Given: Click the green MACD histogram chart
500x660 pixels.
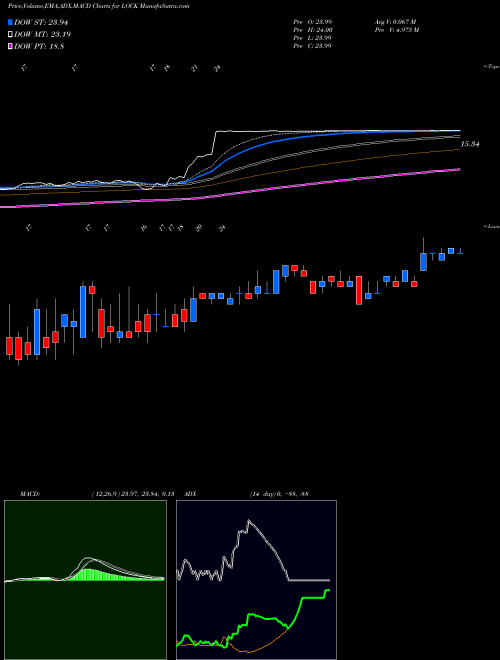Looking at the screenshot, I should tap(85, 580).
